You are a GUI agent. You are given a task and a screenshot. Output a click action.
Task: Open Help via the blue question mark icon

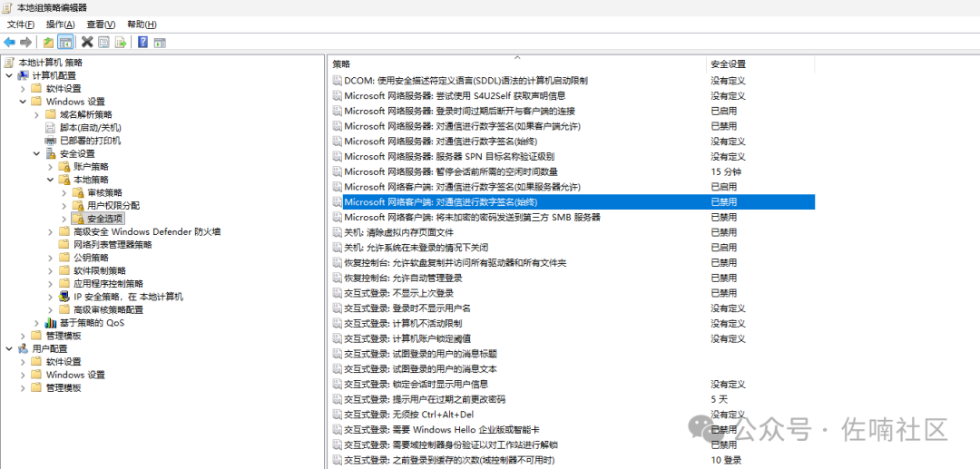(x=143, y=43)
